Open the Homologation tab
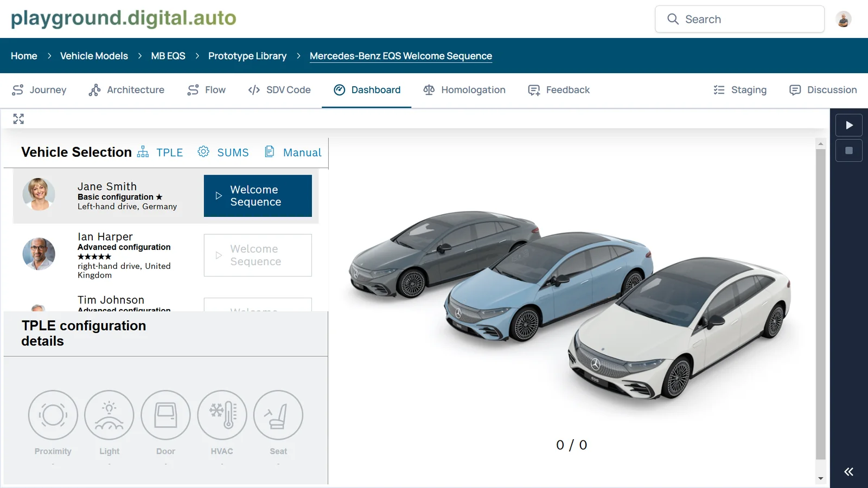This screenshot has width=868, height=488. click(x=464, y=90)
